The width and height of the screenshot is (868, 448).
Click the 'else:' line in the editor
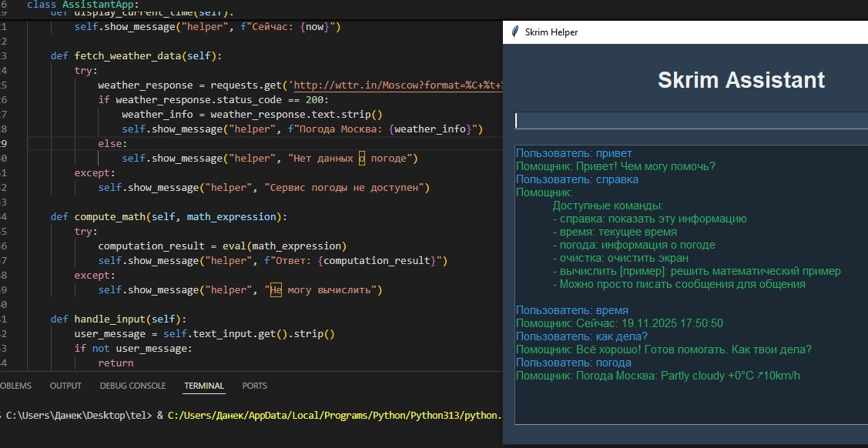click(x=112, y=144)
